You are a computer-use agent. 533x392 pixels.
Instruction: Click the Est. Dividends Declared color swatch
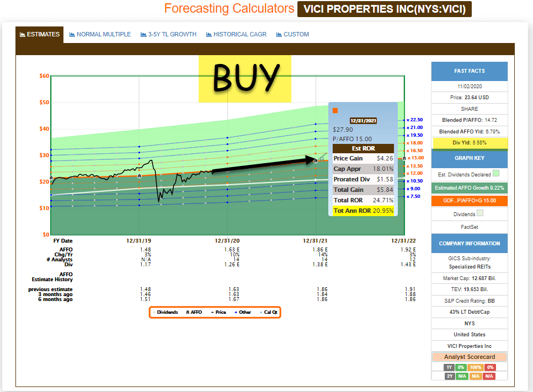[496, 173]
